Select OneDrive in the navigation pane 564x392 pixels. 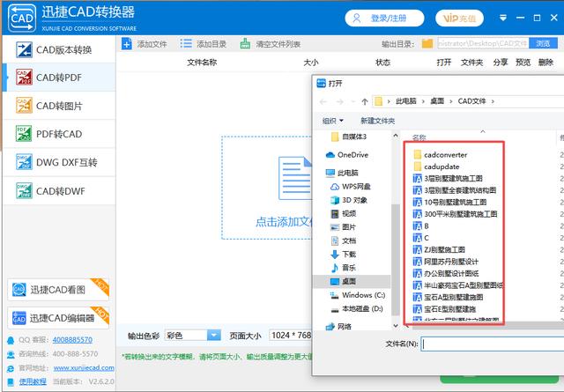[x=346, y=155]
